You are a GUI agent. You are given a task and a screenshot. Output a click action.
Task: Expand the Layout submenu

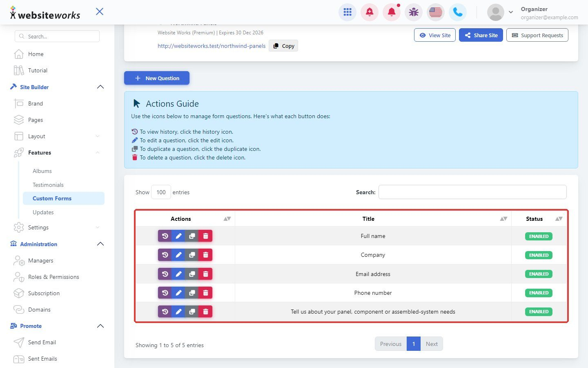pyautogui.click(x=98, y=136)
